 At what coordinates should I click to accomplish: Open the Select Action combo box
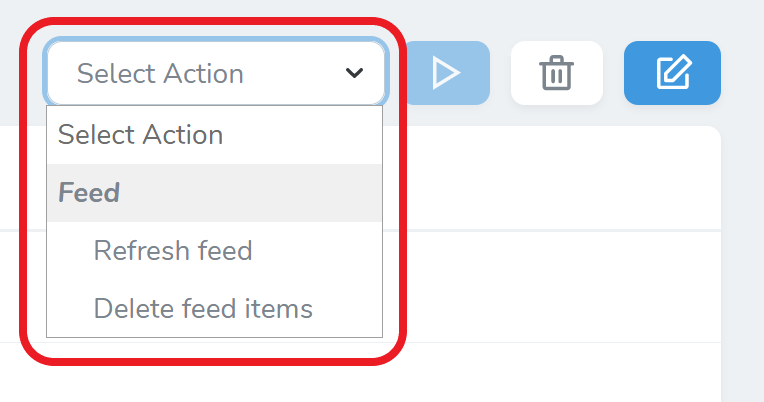[x=215, y=73]
